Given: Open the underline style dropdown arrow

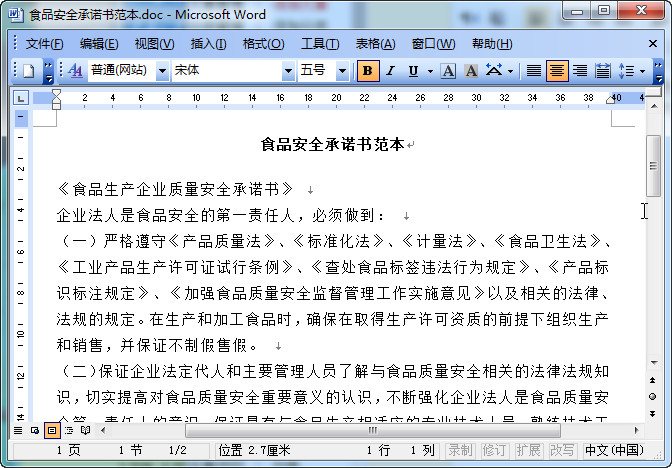Looking at the screenshot, I should tap(430, 71).
